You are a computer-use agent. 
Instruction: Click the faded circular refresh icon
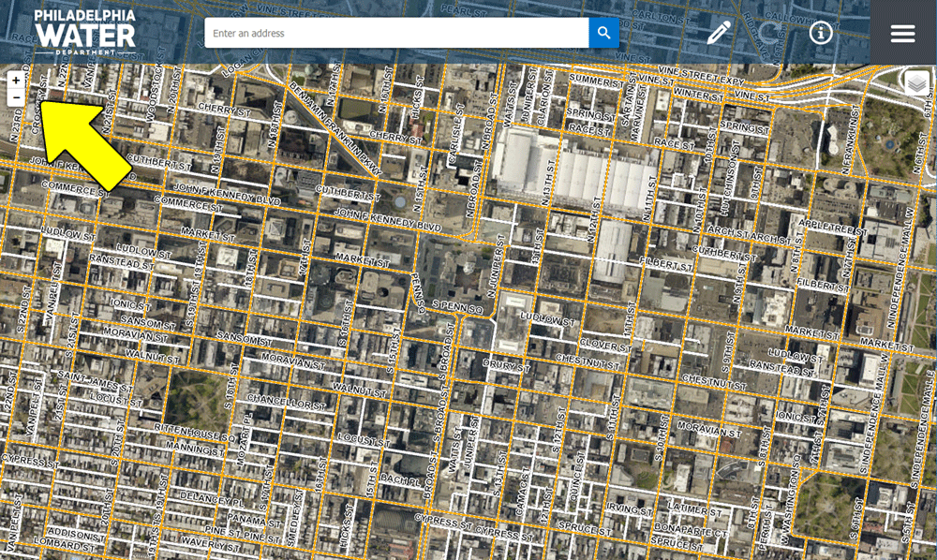pos(770,33)
